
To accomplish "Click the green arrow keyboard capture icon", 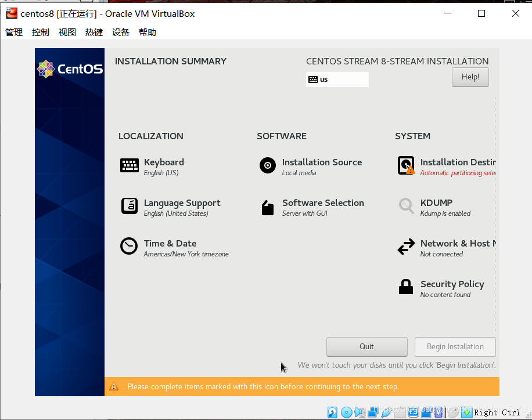I will tap(467, 412).
